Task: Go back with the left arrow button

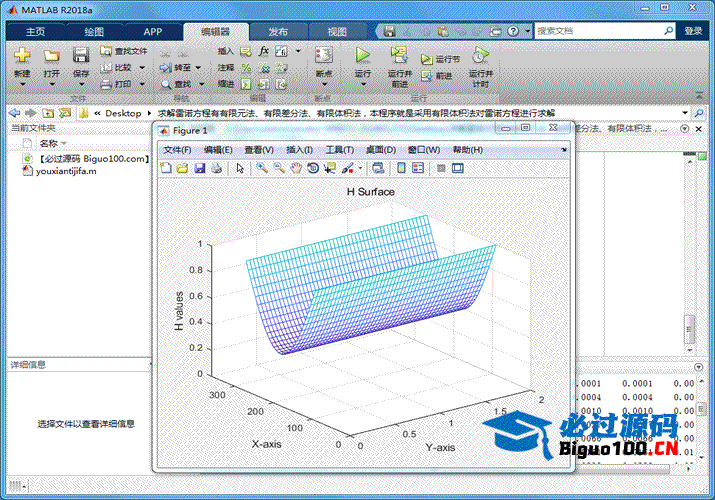Action: pos(15,113)
